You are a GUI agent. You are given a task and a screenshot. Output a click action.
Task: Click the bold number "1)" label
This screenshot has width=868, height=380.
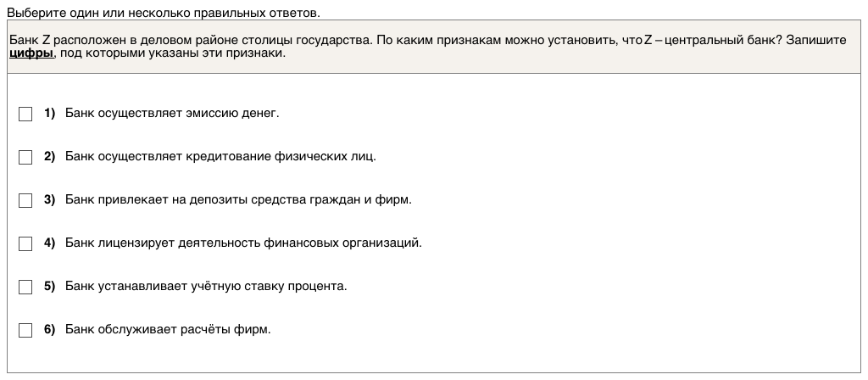pyautogui.click(x=49, y=113)
